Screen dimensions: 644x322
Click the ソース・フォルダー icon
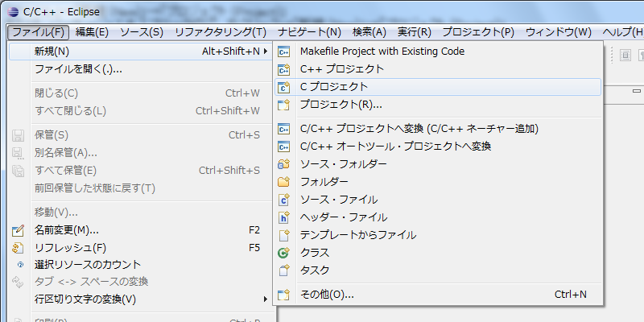284,164
